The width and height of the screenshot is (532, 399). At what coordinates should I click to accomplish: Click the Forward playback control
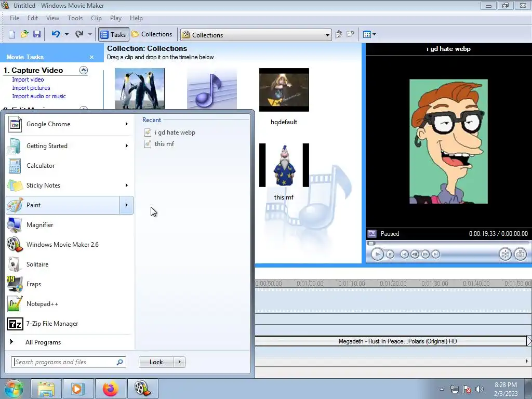point(436,254)
